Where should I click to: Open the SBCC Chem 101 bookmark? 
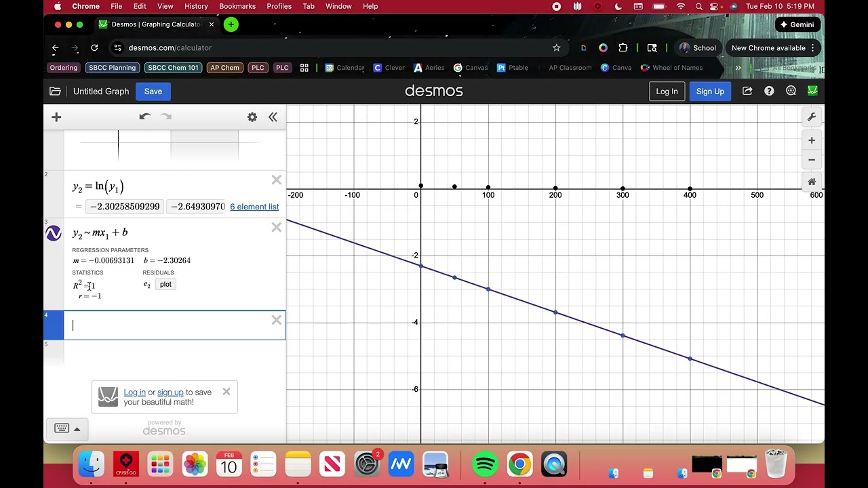[x=173, y=68]
